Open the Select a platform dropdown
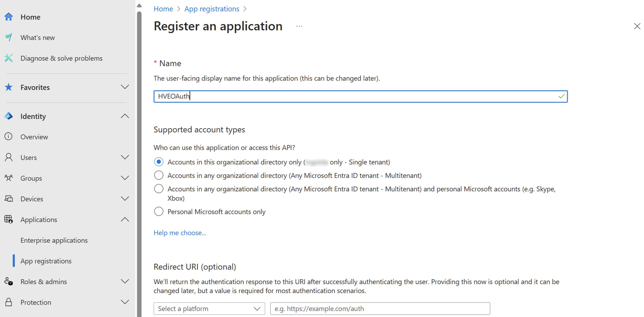 209,309
